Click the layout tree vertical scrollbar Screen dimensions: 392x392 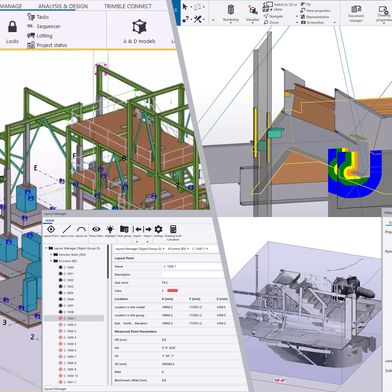point(108,262)
